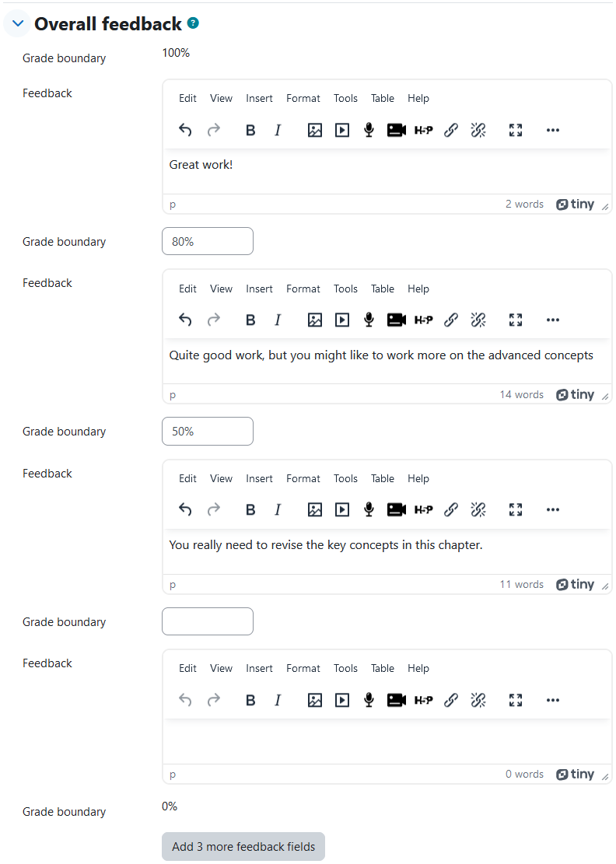This screenshot has height=864, width=616.
Task: Toggle fullscreen in the Quite good work editor
Action: 515,320
